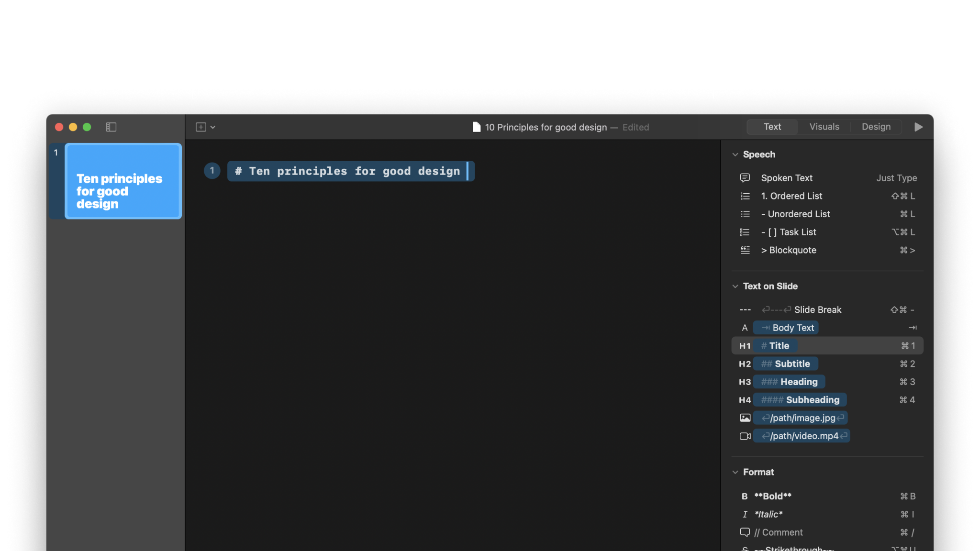Apply Body Text style
980x551 pixels.
point(827,328)
